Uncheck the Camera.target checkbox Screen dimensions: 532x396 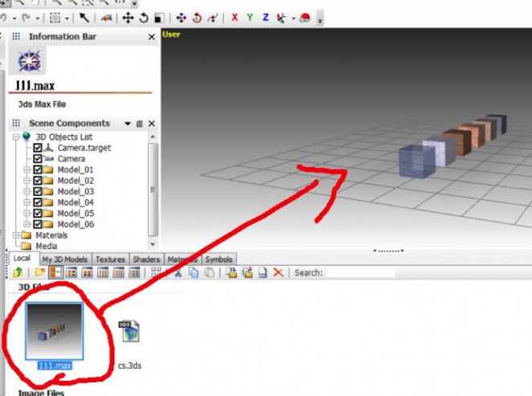click(38, 148)
